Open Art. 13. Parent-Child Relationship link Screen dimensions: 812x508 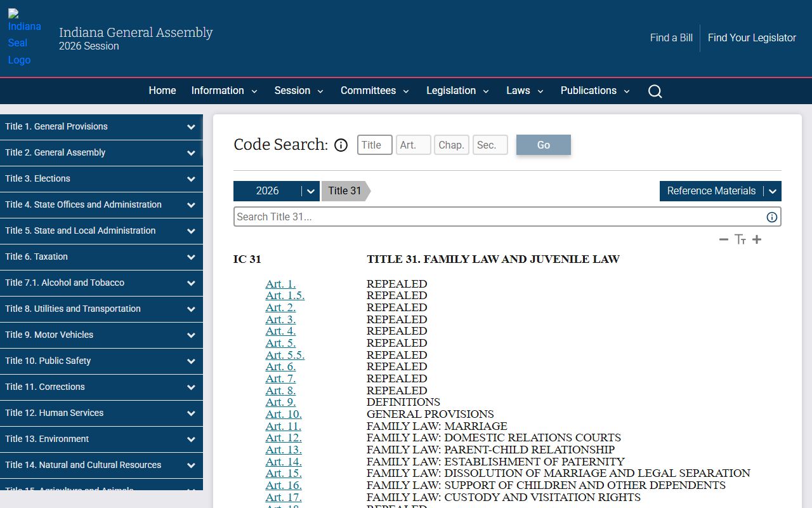(x=284, y=450)
